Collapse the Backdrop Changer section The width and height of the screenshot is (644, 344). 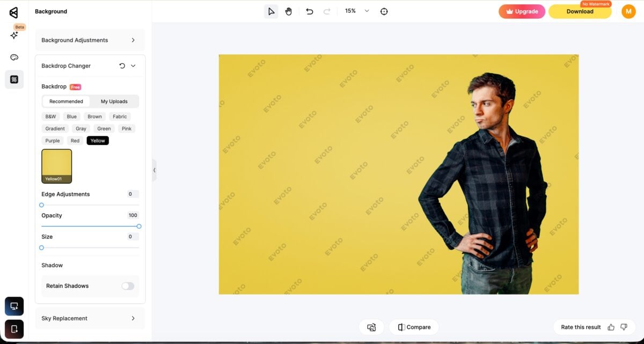pos(133,65)
